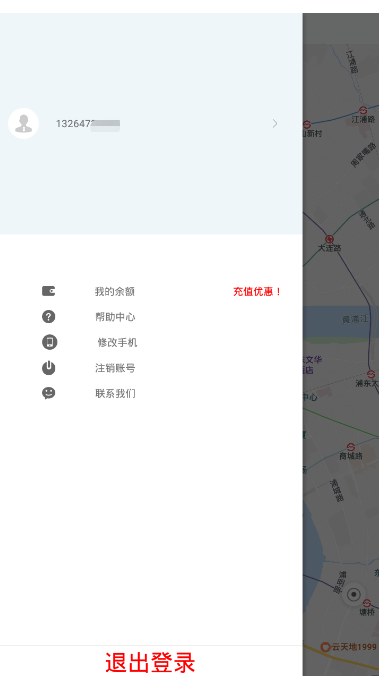Click the smiley chat bubble icon

tap(48, 393)
